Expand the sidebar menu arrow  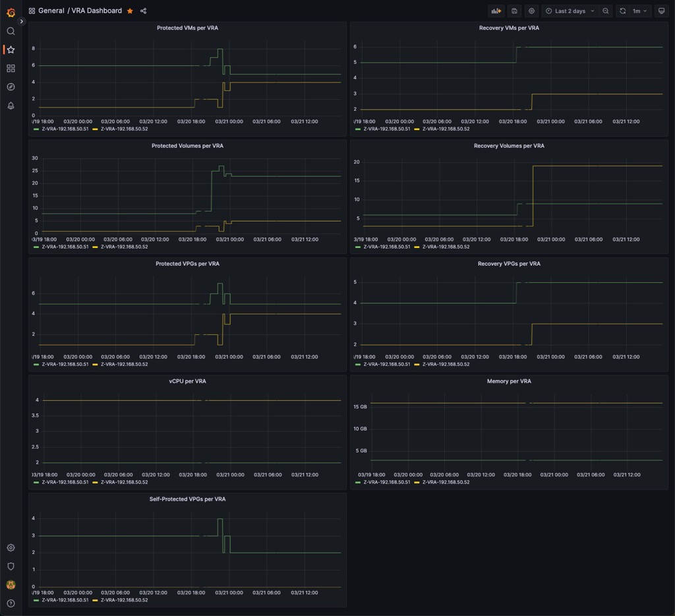click(x=22, y=21)
